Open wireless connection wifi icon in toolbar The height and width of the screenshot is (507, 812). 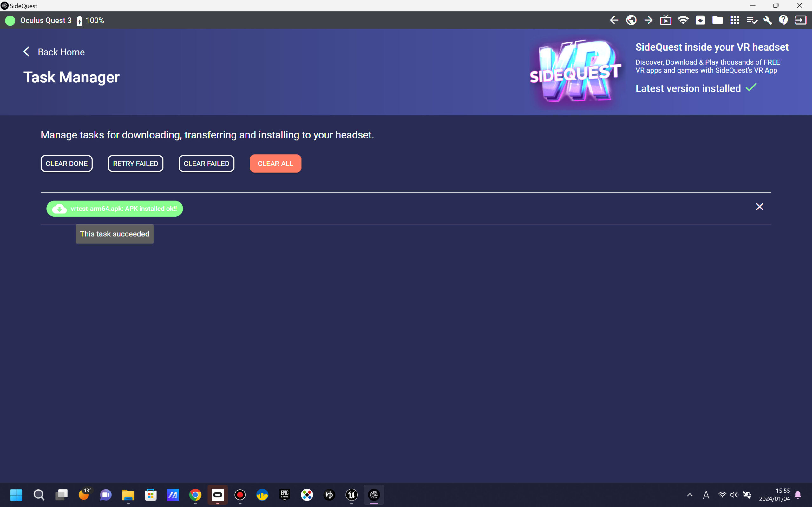[683, 20]
